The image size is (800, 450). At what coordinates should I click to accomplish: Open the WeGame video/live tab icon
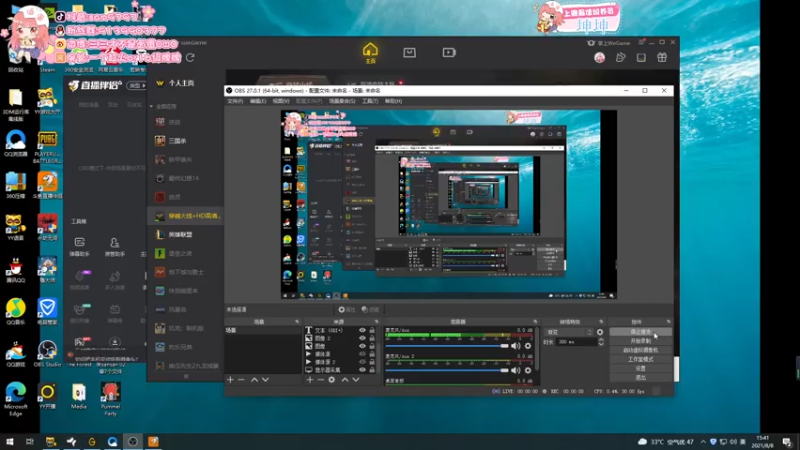pyautogui.click(x=449, y=53)
